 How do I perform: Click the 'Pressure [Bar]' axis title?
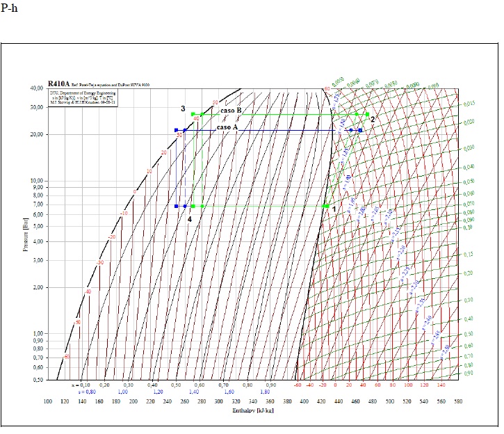26,234
